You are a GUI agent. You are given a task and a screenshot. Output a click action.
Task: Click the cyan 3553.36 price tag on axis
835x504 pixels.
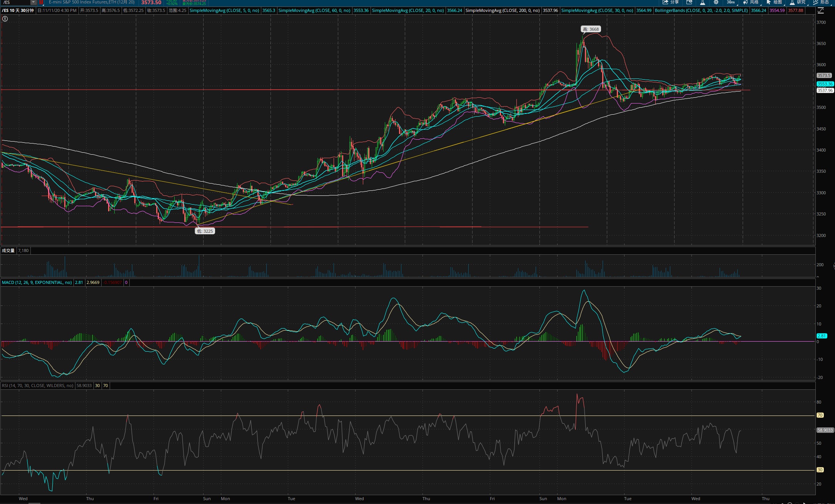coord(825,84)
